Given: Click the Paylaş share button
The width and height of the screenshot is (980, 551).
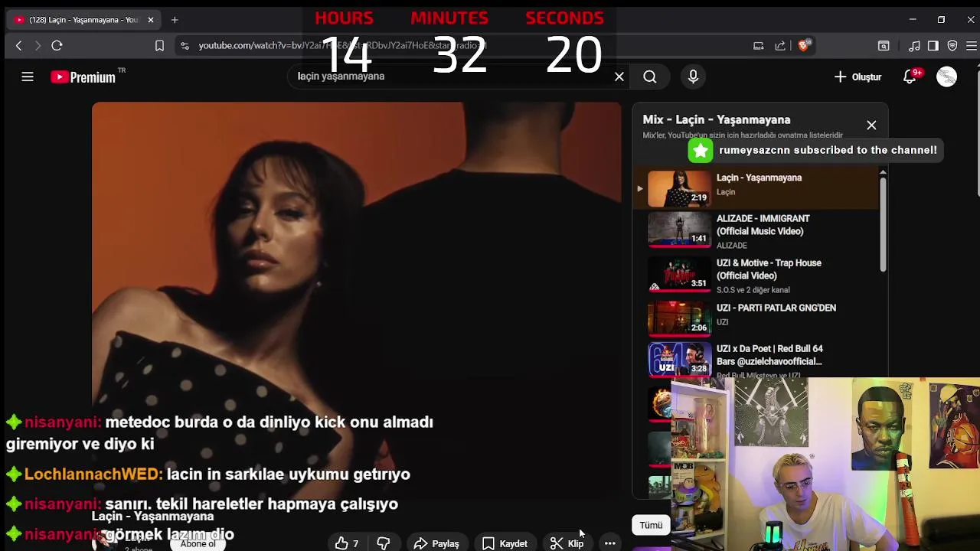Looking at the screenshot, I should (x=436, y=543).
